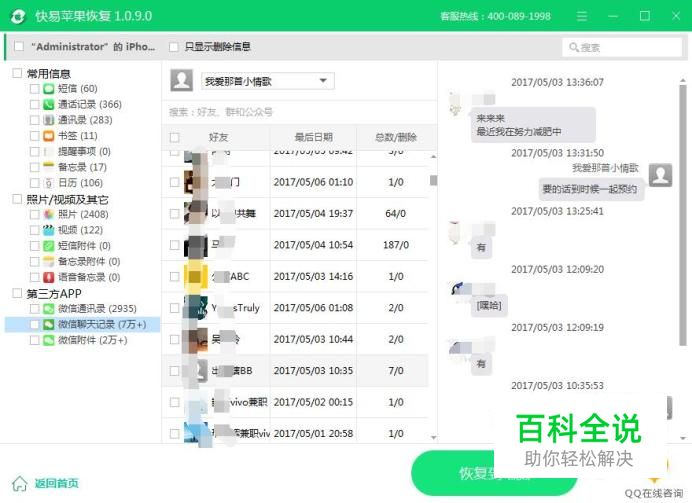Click the magnifier icon in search box
Viewport: 692px width, 503px height.
573,47
